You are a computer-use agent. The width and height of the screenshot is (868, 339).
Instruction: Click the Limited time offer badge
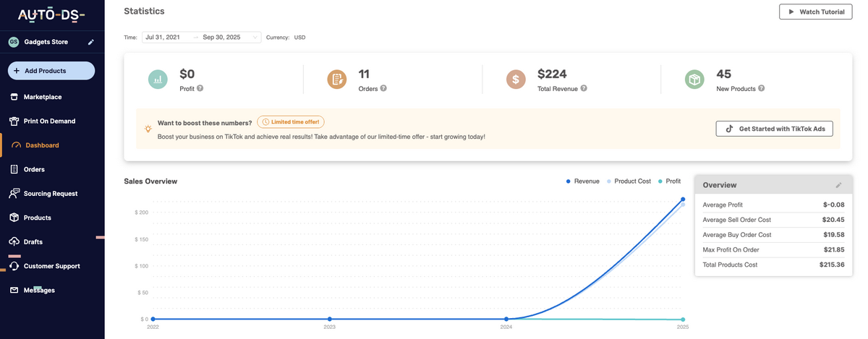tap(290, 121)
